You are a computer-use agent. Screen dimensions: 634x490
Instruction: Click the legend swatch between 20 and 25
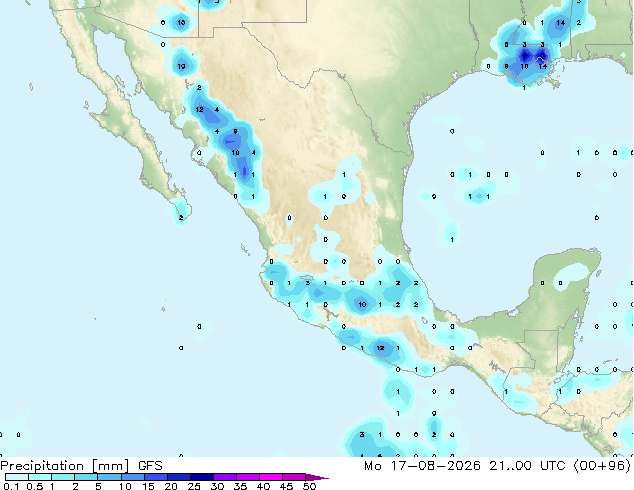(x=178, y=477)
